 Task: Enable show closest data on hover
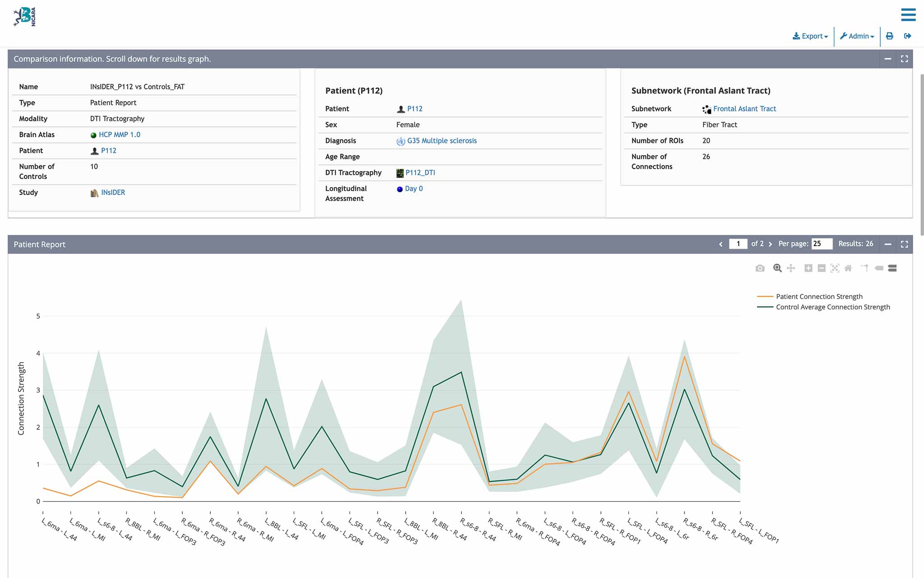coord(879,268)
